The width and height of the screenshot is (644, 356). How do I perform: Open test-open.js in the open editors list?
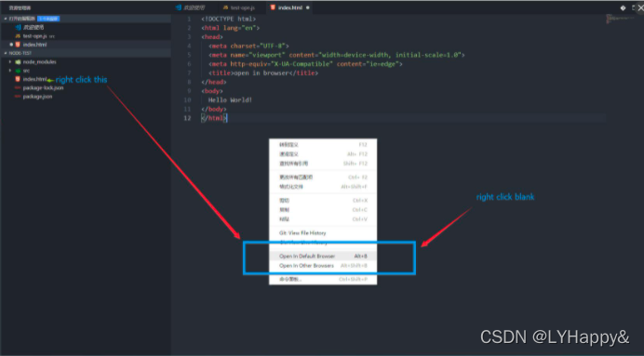pyautogui.click(x=35, y=36)
